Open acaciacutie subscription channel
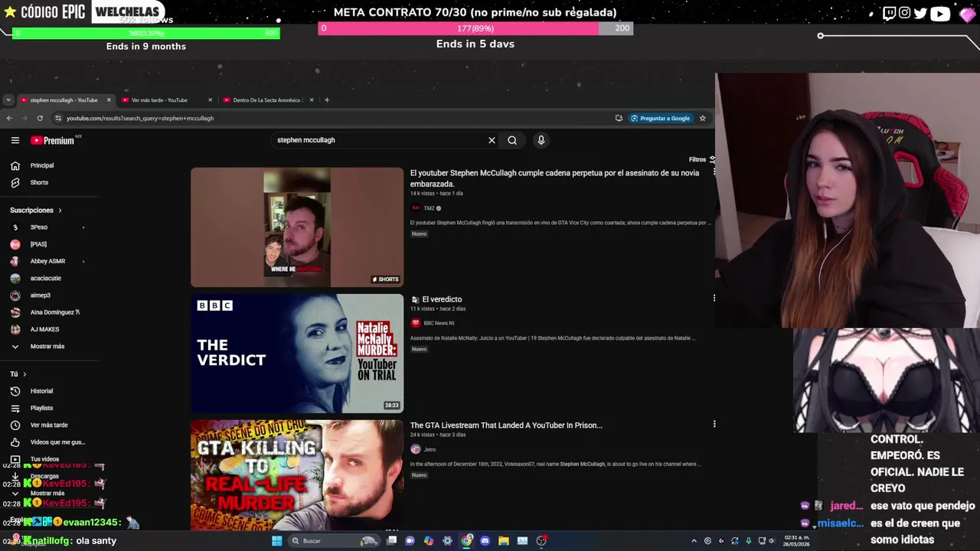This screenshot has width=980, height=551. click(x=45, y=279)
